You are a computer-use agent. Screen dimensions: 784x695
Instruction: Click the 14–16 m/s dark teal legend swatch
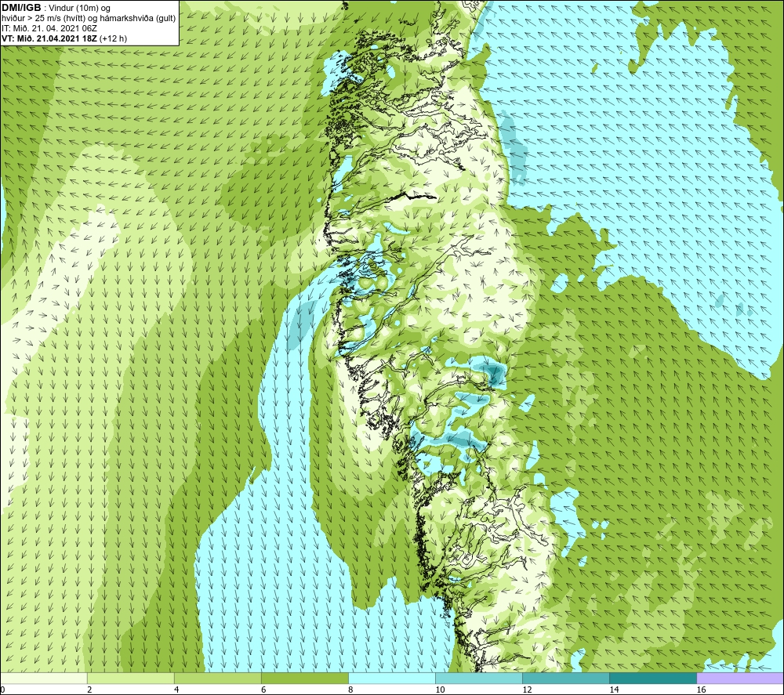point(652,679)
